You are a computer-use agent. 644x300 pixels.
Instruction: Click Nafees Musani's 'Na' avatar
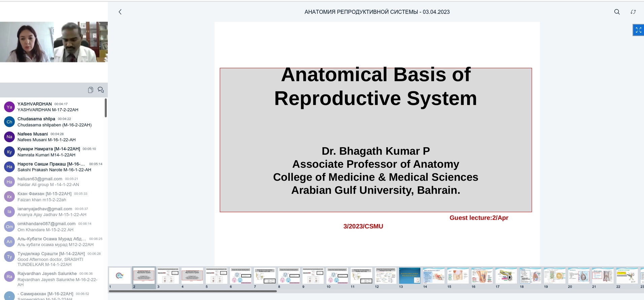[9, 137]
